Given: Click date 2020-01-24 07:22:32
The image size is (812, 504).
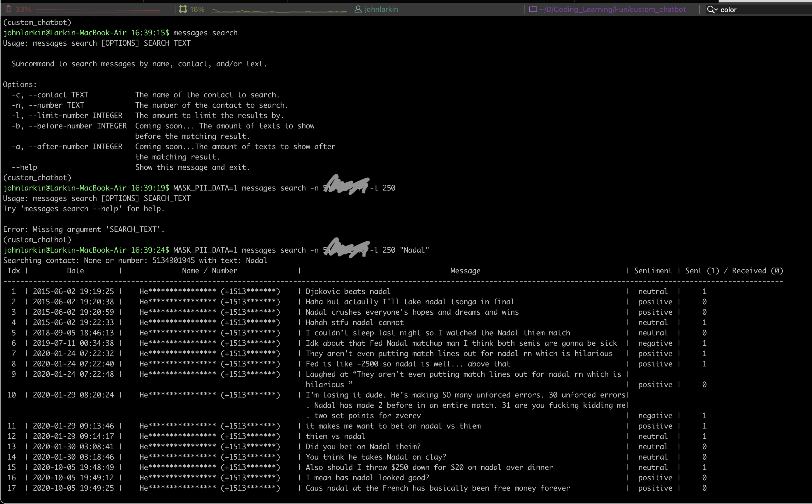Looking at the screenshot, I should 73,353.
